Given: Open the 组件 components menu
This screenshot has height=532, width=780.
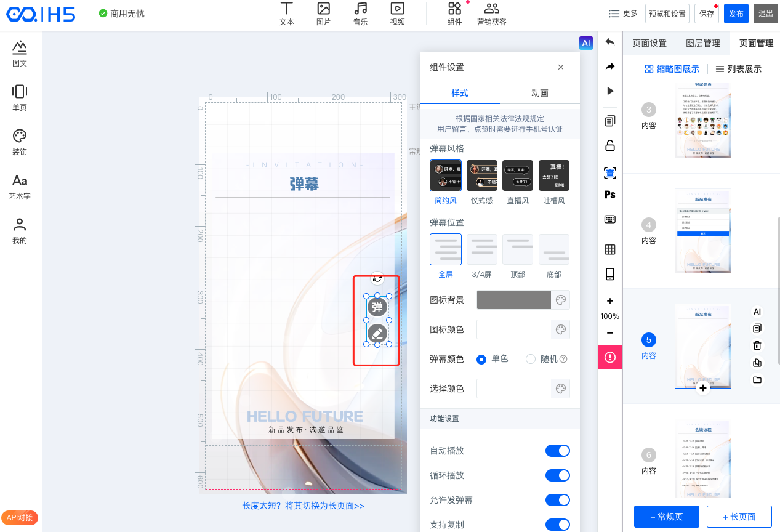Looking at the screenshot, I should 455,14.
